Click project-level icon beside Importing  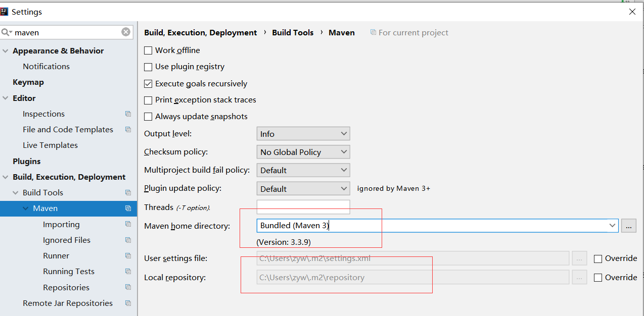click(x=128, y=225)
